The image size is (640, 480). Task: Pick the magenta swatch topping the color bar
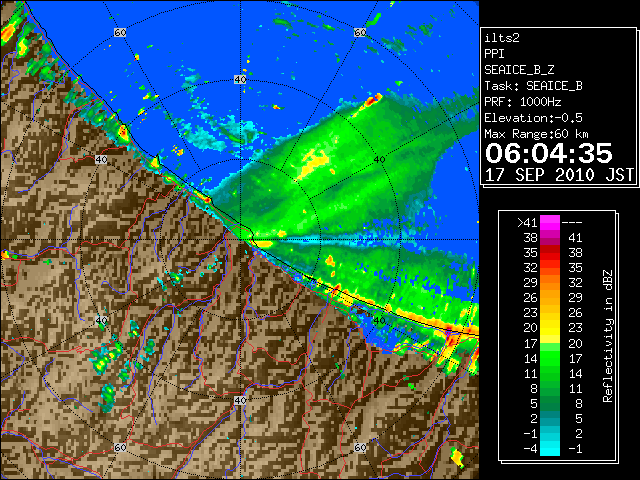tap(550, 222)
